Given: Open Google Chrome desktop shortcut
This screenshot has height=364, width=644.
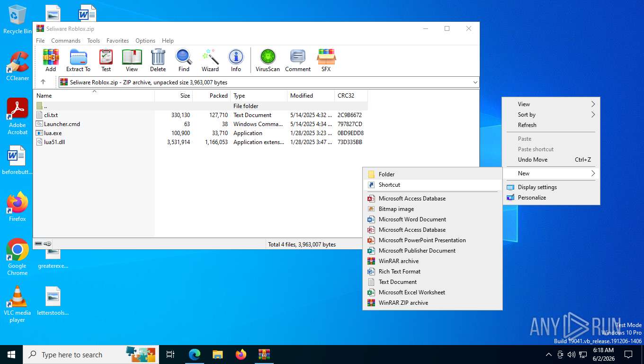Looking at the screenshot, I should [18, 257].
